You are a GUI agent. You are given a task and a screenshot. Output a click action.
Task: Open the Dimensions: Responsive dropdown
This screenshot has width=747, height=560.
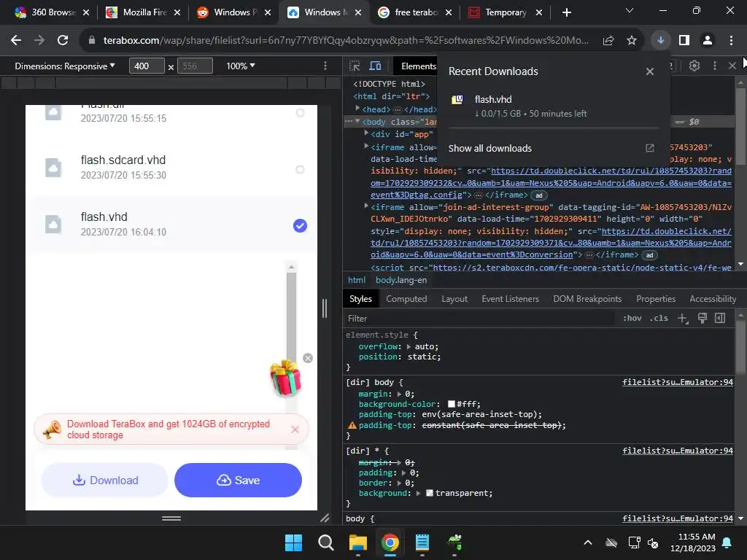click(65, 66)
